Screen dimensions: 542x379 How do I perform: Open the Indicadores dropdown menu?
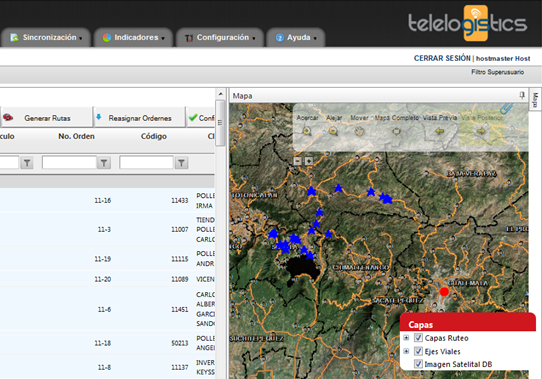tap(134, 37)
